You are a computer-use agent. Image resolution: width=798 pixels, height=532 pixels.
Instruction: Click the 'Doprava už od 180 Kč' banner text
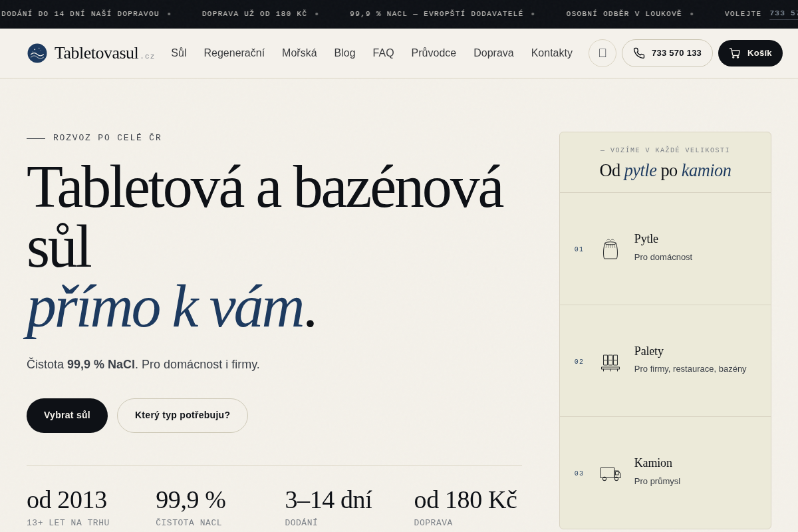tap(255, 14)
